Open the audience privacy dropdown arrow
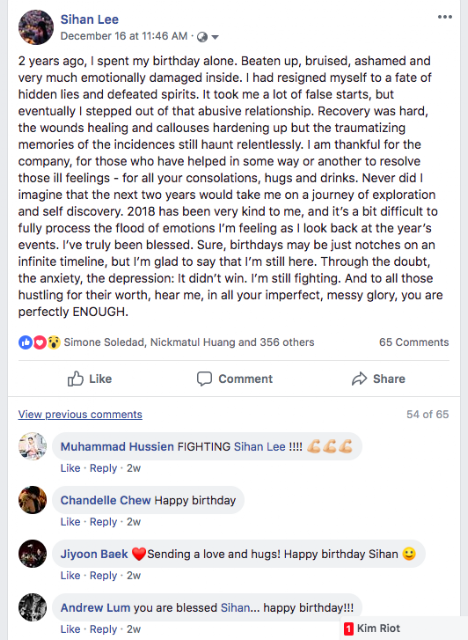The height and width of the screenshot is (640, 468). point(215,37)
